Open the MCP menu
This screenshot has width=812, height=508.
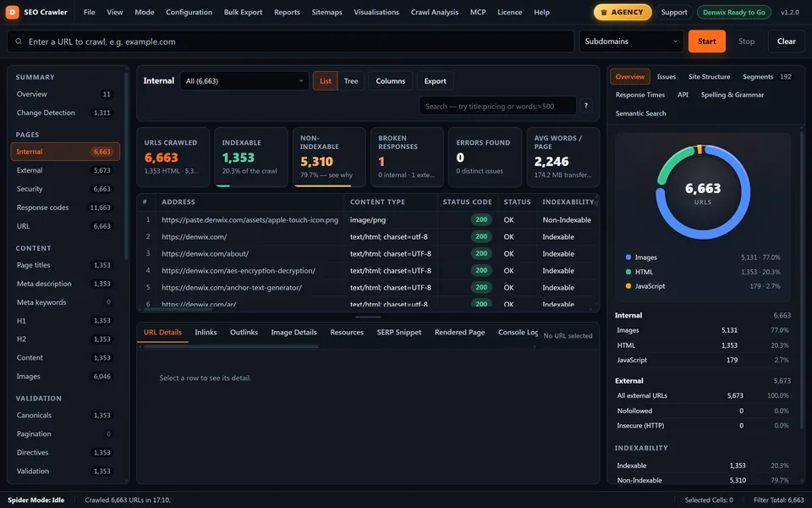tap(478, 12)
